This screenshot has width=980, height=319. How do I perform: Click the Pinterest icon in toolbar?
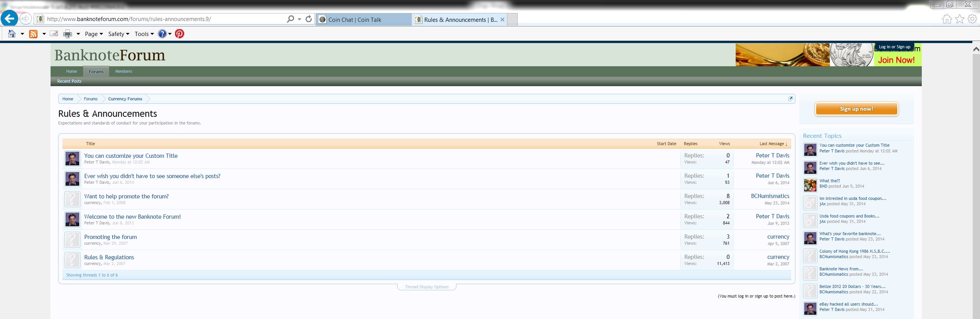pos(180,34)
